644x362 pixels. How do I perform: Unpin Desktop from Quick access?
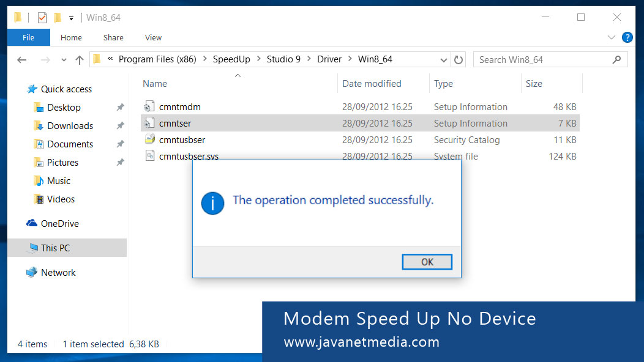[x=121, y=107]
